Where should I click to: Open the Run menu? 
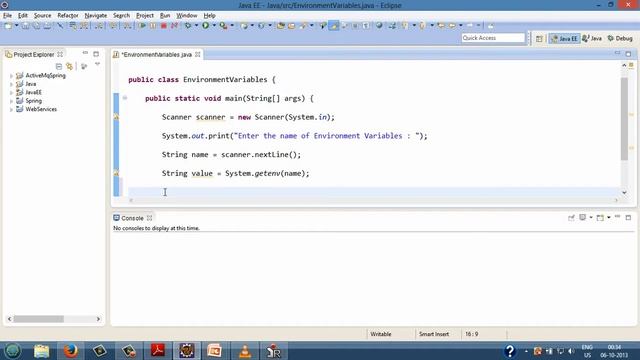[165, 16]
